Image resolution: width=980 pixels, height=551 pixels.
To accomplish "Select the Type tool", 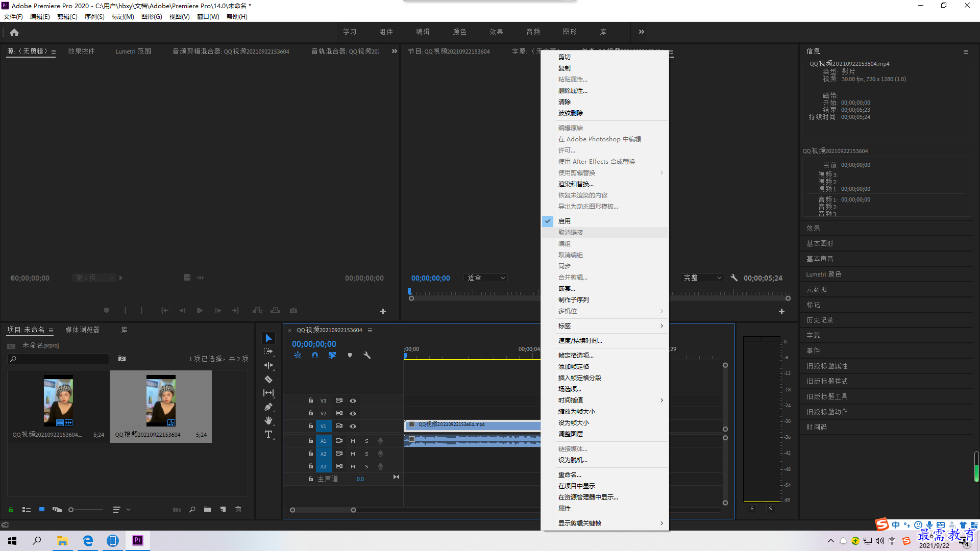I will (x=268, y=434).
